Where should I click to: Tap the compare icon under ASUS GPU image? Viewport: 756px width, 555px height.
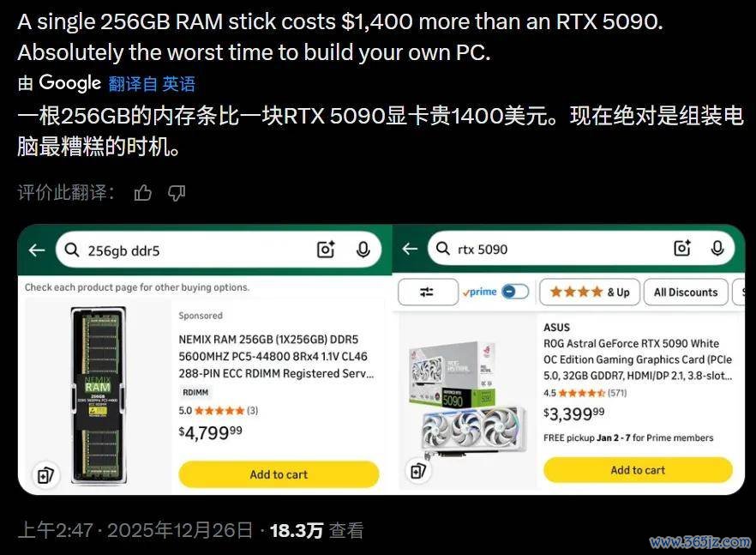[x=417, y=470]
